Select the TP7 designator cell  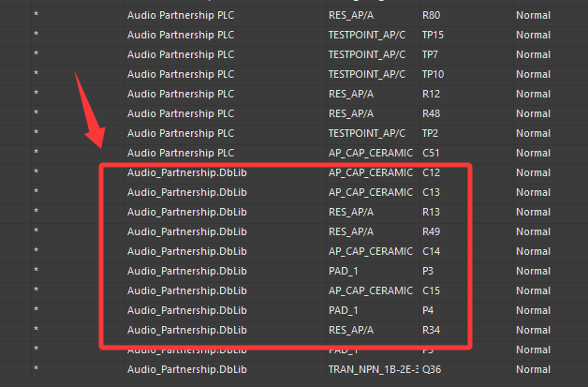[x=466, y=54]
